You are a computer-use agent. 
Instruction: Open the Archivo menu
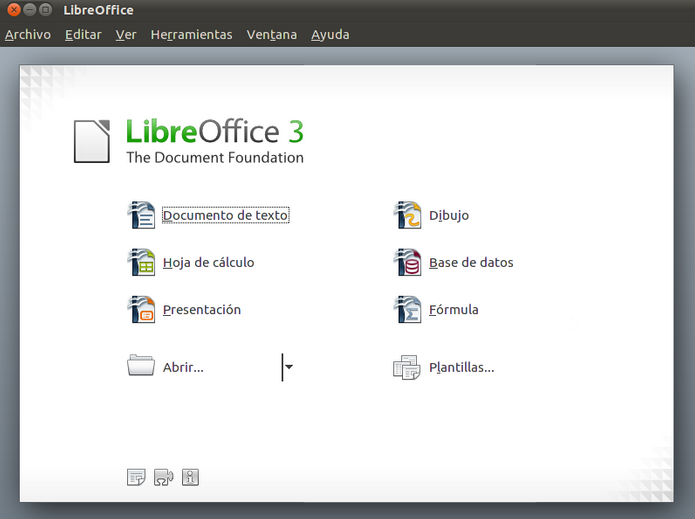(x=27, y=34)
